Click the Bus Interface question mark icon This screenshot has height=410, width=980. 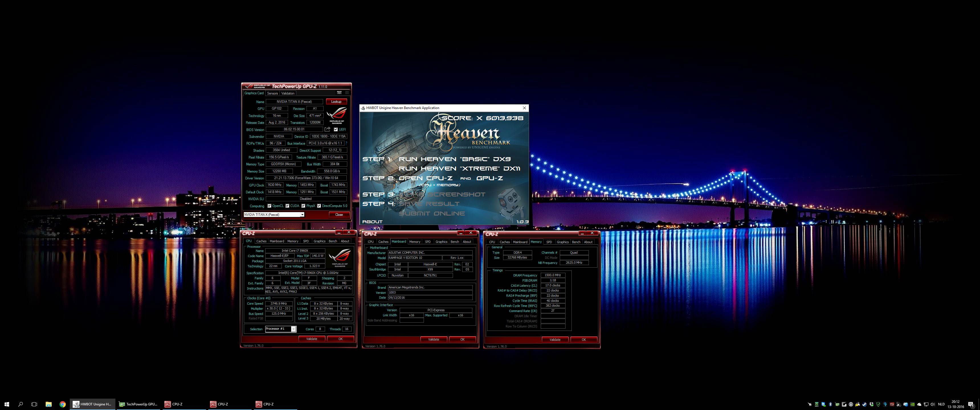[x=346, y=143]
